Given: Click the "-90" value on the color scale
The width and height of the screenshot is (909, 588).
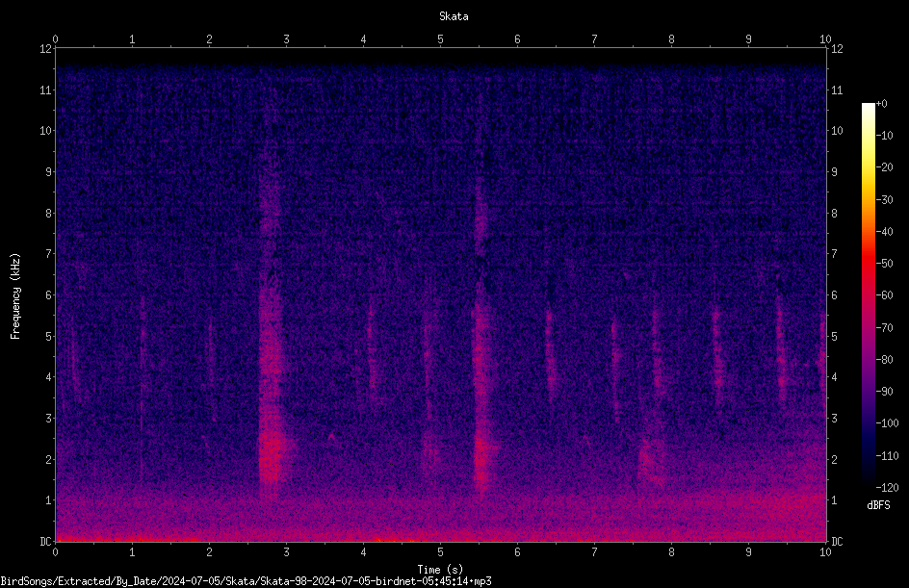Looking at the screenshot, I should coord(885,392).
